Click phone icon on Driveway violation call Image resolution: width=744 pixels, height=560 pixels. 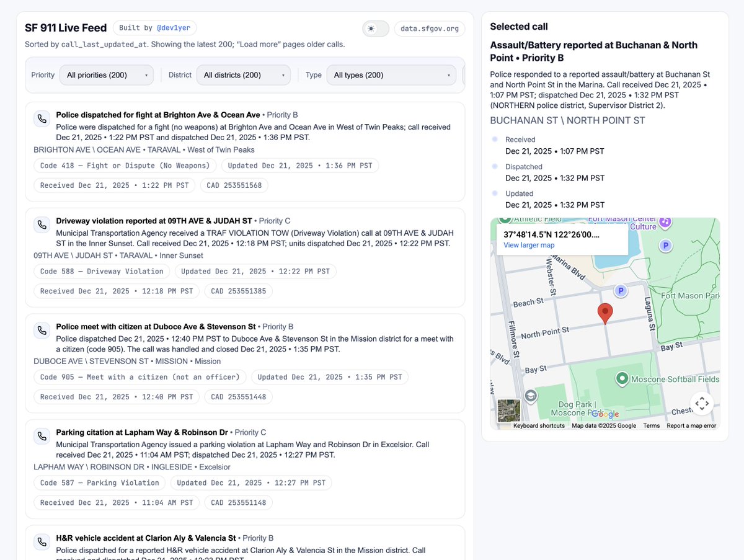click(x=42, y=224)
